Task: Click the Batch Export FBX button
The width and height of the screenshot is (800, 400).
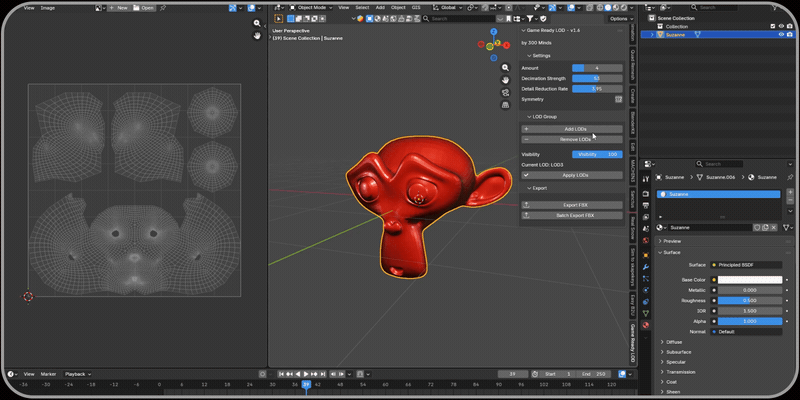Action: 572,215
